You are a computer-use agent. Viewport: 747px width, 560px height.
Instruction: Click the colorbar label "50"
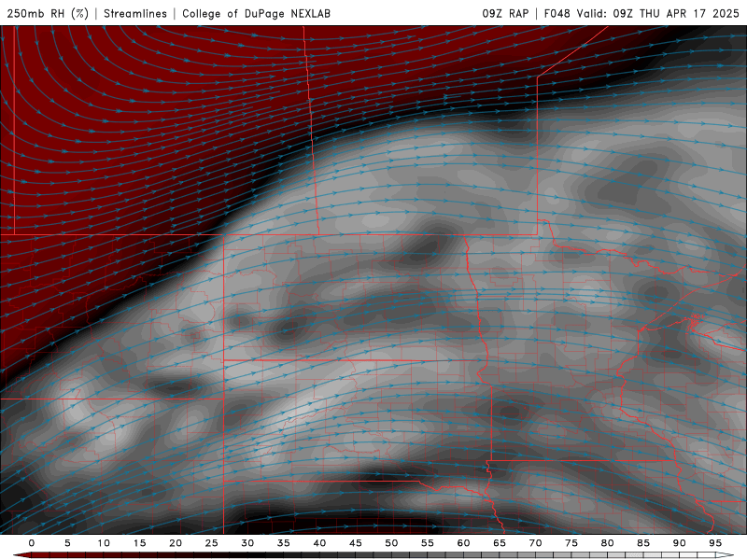(391, 543)
